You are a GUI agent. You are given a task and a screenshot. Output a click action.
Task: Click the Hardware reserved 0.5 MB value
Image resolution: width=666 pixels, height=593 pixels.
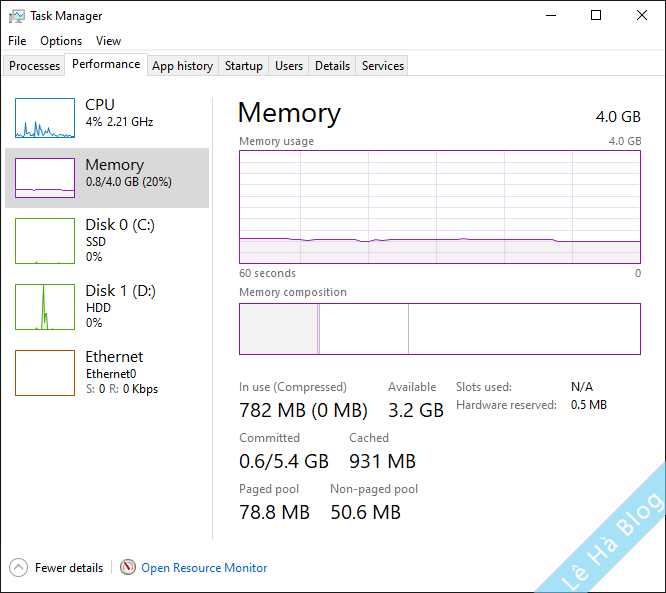coord(589,405)
